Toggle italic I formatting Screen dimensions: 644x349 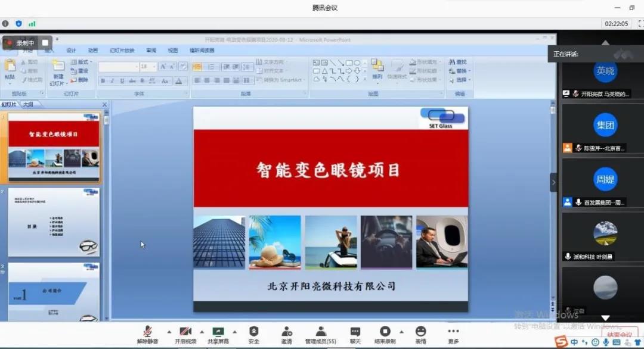point(112,81)
